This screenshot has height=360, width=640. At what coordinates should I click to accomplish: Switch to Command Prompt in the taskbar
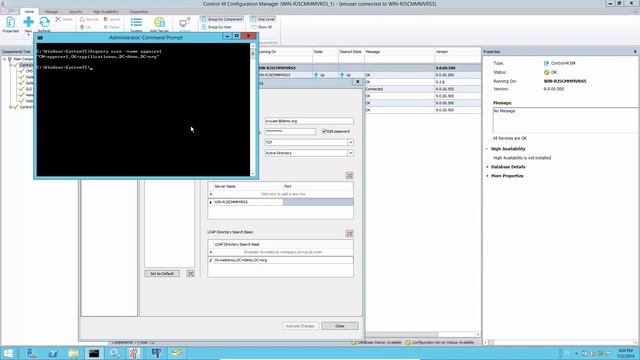pos(94,353)
